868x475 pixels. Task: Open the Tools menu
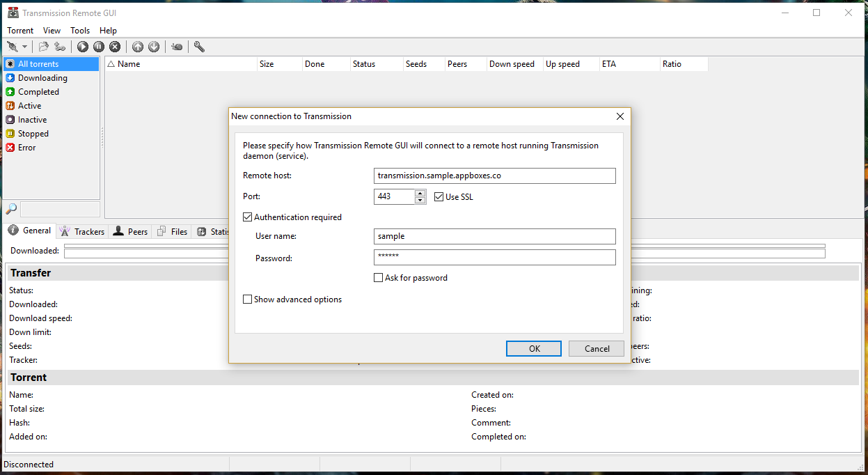[80, 31]
